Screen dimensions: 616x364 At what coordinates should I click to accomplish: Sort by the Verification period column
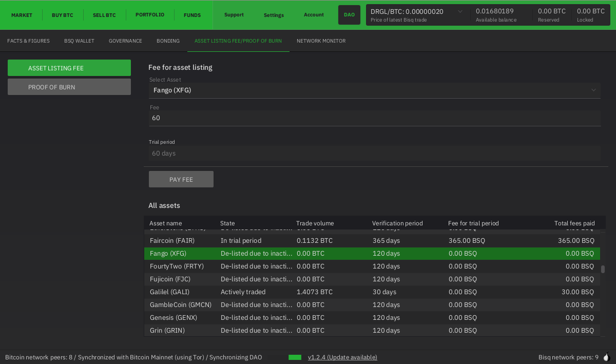click(397, 223)
